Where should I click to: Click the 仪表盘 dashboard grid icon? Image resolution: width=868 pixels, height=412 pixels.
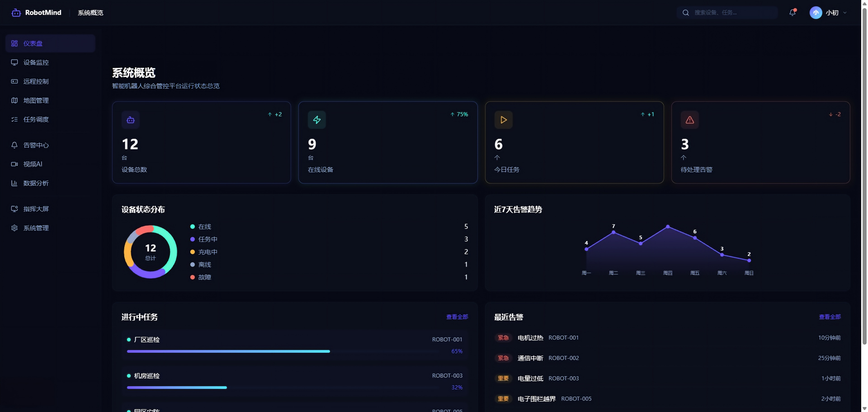coord(14,43)
